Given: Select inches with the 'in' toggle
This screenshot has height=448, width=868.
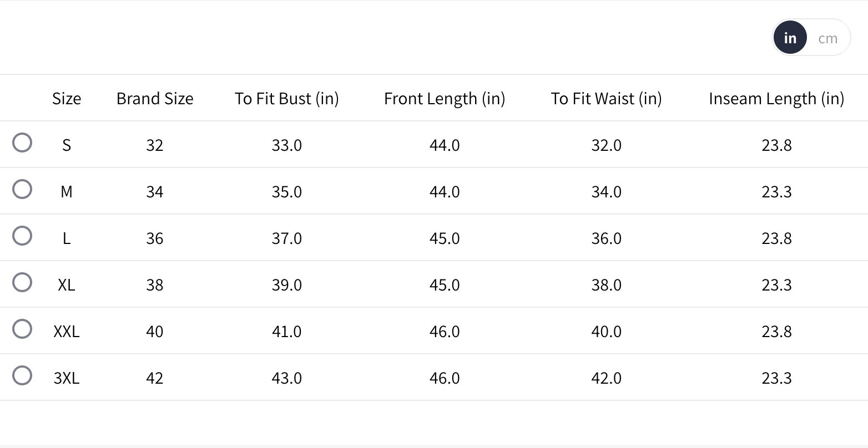Looking at the screenshot, I should coord(790,38).
